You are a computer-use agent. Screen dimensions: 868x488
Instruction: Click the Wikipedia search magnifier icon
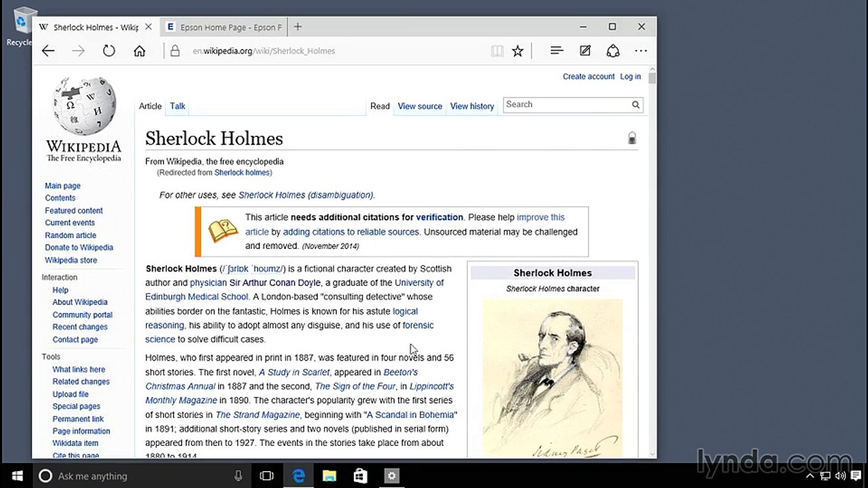[635, 104]
